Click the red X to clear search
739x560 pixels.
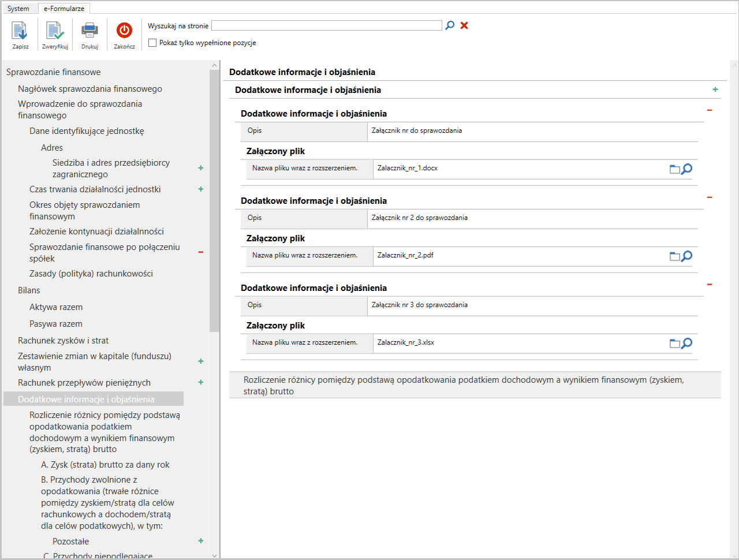tap(464, 25)
